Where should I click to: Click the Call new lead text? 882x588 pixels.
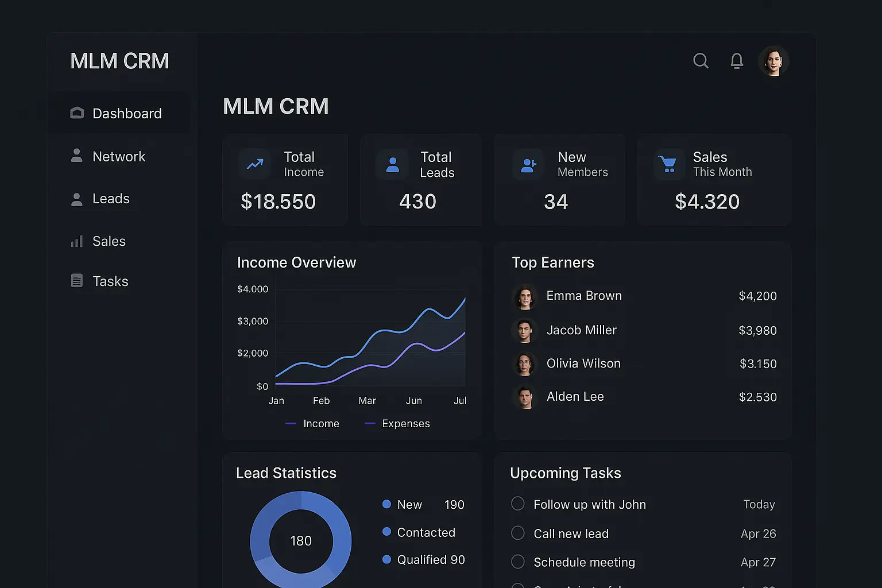(x=571, y=534)
